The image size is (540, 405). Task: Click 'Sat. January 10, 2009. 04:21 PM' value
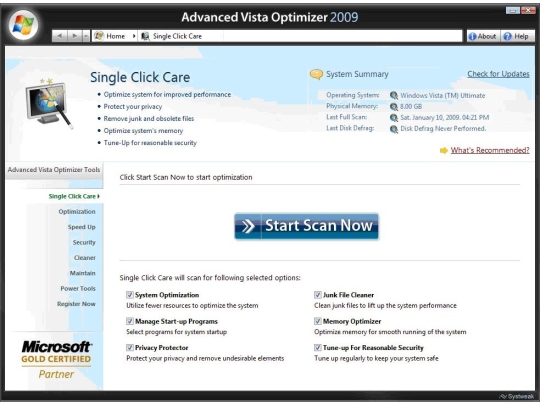[x=445, y=117]
